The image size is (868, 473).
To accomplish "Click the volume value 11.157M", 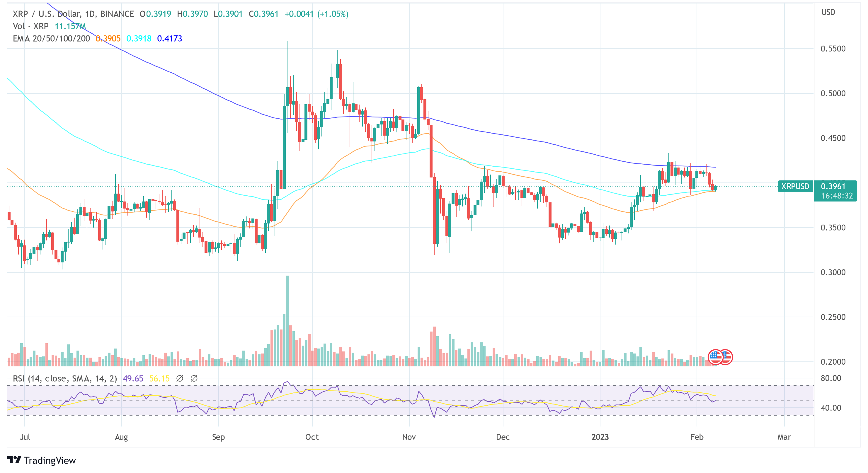I will (70, 26).
